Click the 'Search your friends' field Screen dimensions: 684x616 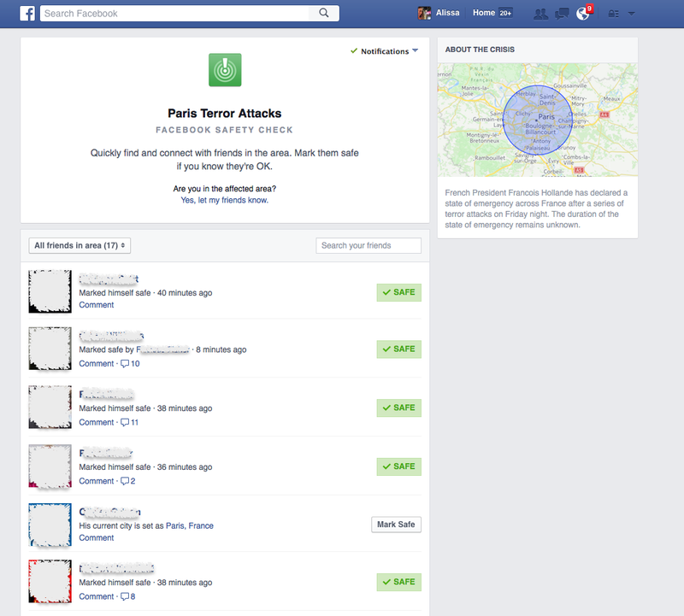pos(369,245)
